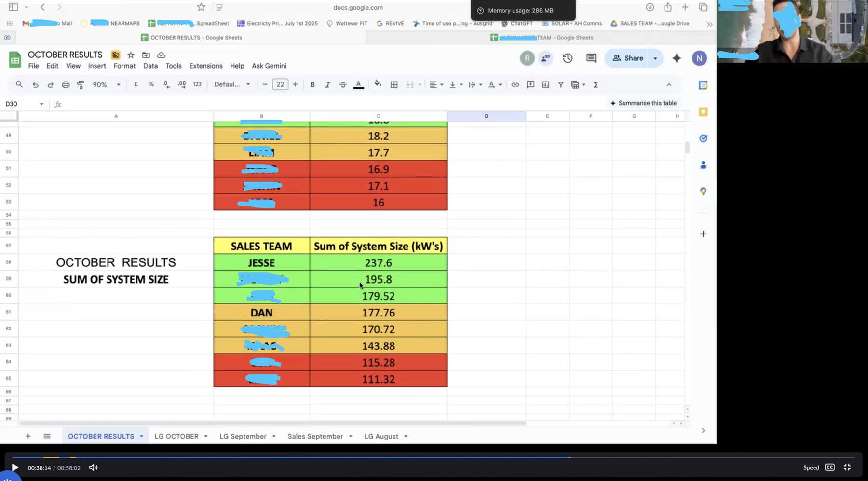
Task: Open comments panel icon
Action: pos(591,58)
